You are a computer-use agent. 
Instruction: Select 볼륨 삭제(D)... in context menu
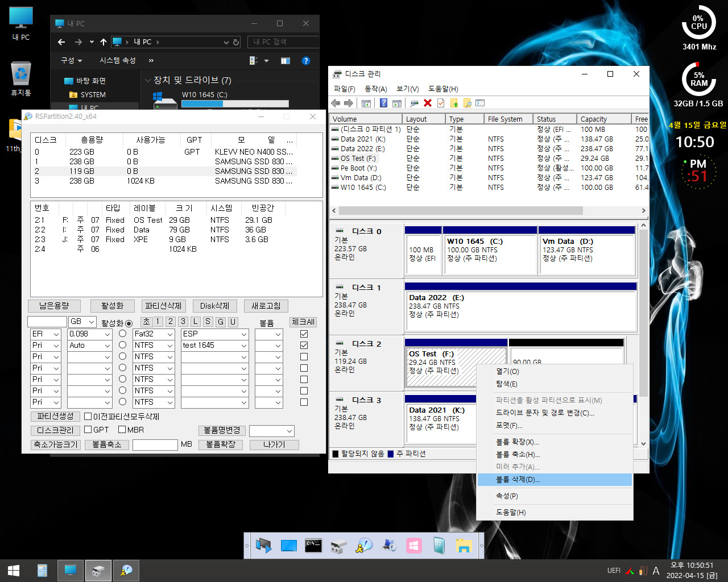[x=555, y=480]
